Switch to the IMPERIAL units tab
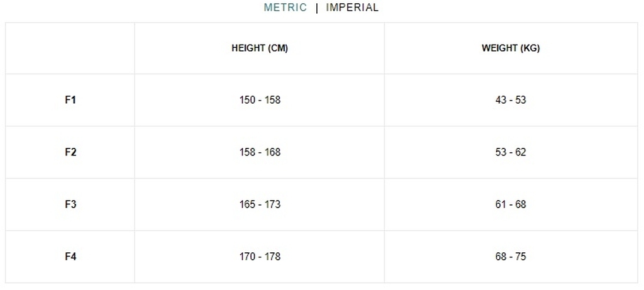This screenshot has width=644, height=290. (x=352, y=8)
